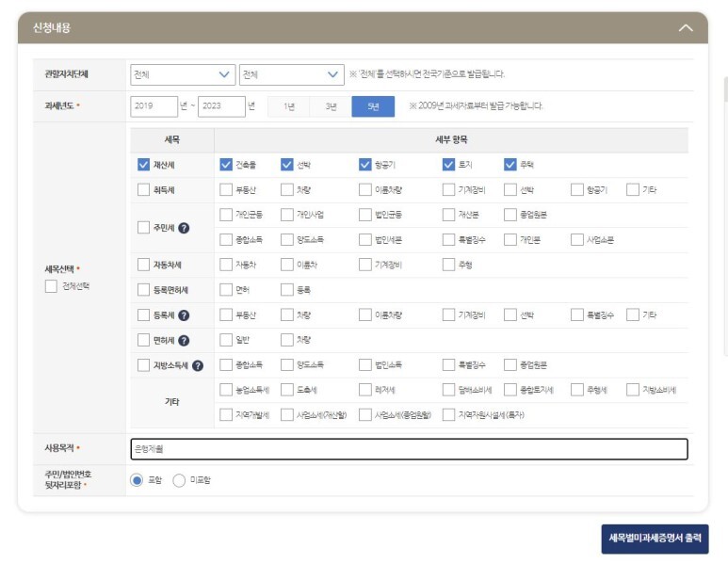Image resolution: width=728 pixels, height=564 pixels.
Task: Check the 재산분 checkbox
Action: (448, 215)
